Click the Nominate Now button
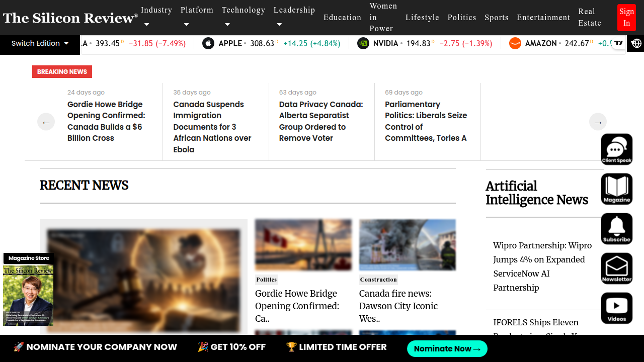644x362 pixels. pos(447,348)
